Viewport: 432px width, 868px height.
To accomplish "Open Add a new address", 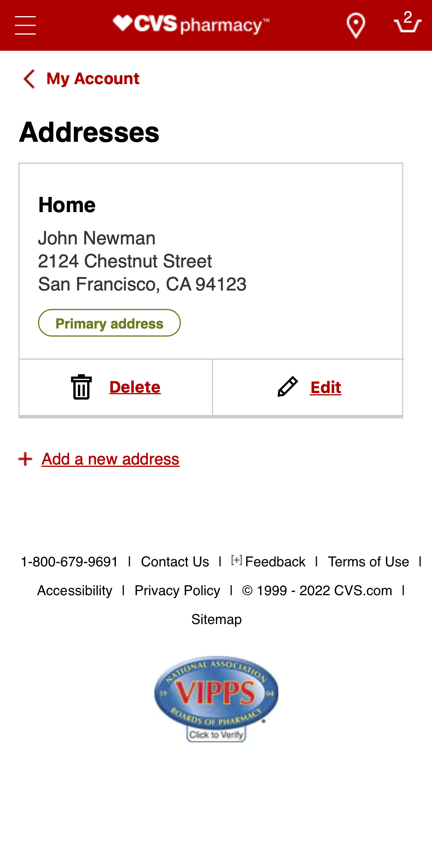I will tap(110, 459).
